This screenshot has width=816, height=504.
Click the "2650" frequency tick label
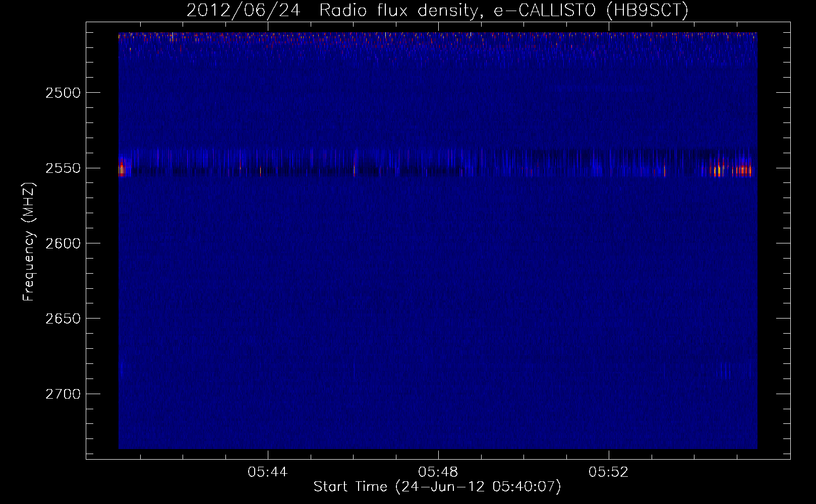pos(63,319)
